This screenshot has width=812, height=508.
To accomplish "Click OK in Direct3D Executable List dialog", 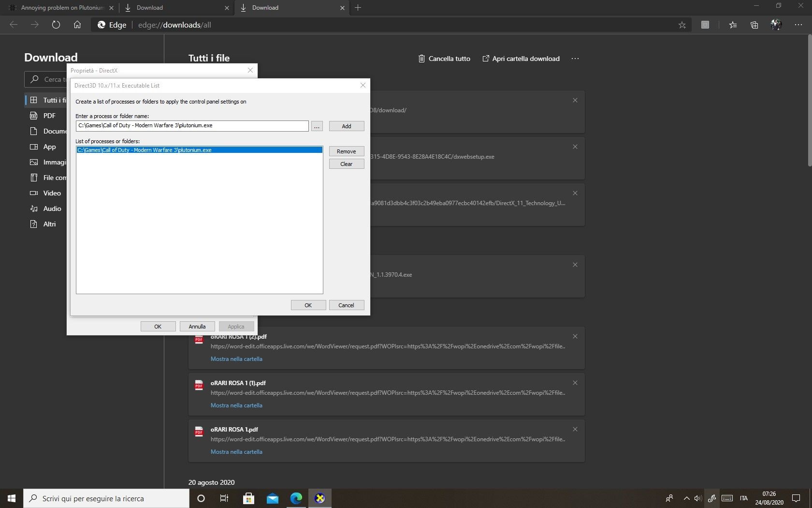I will [308, 305].
